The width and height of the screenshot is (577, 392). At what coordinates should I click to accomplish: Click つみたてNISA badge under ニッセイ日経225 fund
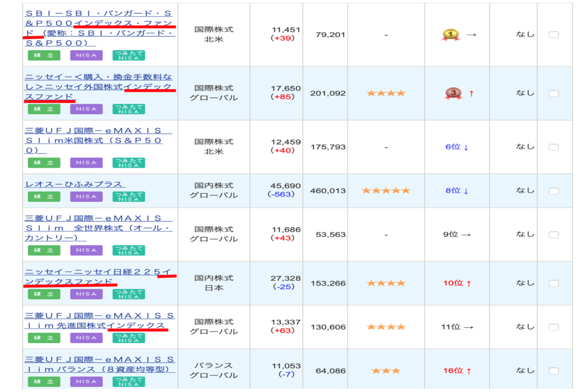point(128,294)
